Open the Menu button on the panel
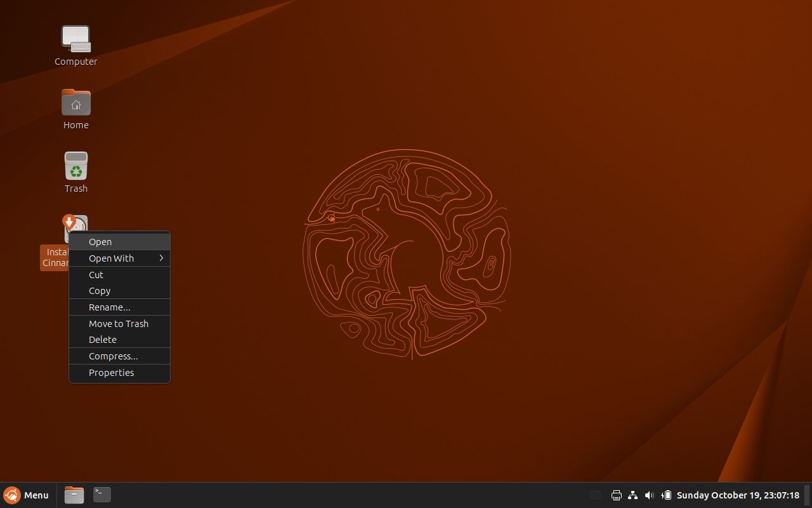The image size is (812, 508). tap(27, 495)
